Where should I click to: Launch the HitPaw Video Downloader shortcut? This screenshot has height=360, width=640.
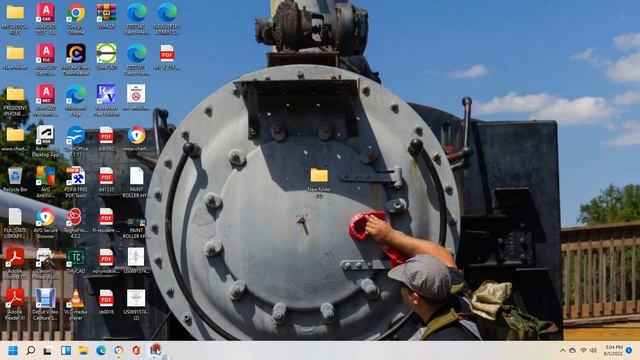click(x=76, y=60)
